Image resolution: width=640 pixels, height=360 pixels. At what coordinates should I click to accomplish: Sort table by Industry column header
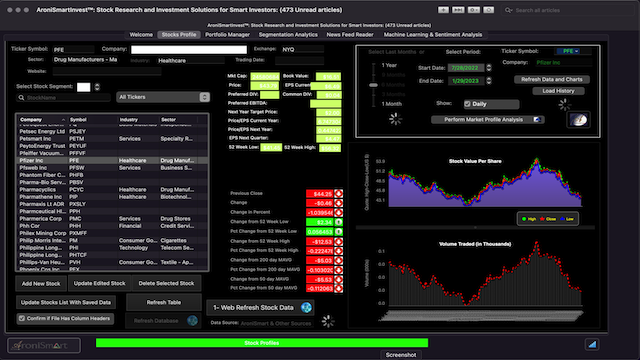tap(138, 120)
